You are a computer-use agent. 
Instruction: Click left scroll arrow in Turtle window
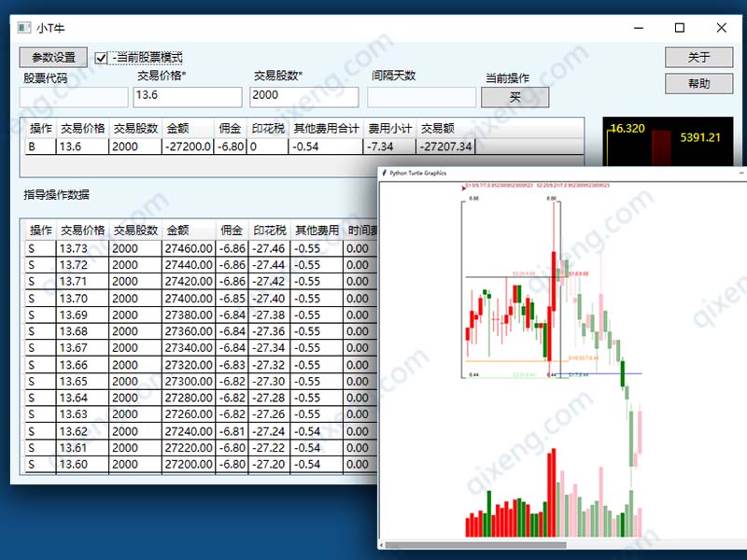click(x=383, y=545)
